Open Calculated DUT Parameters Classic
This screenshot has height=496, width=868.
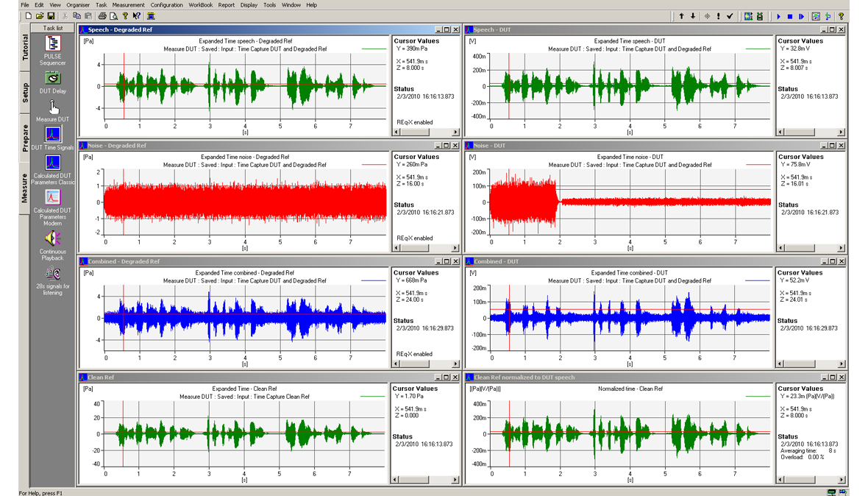(x=52, y=163)
